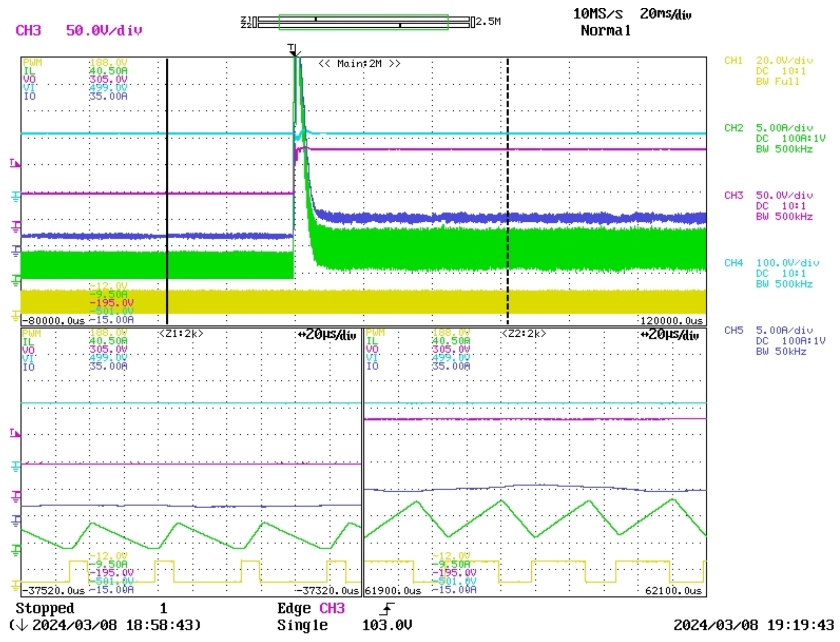The width and height of the screenshot is (840, 642).
Task: Click the Z1 Z2 zoom label icon on memory bar
Action: coord(246,22)
